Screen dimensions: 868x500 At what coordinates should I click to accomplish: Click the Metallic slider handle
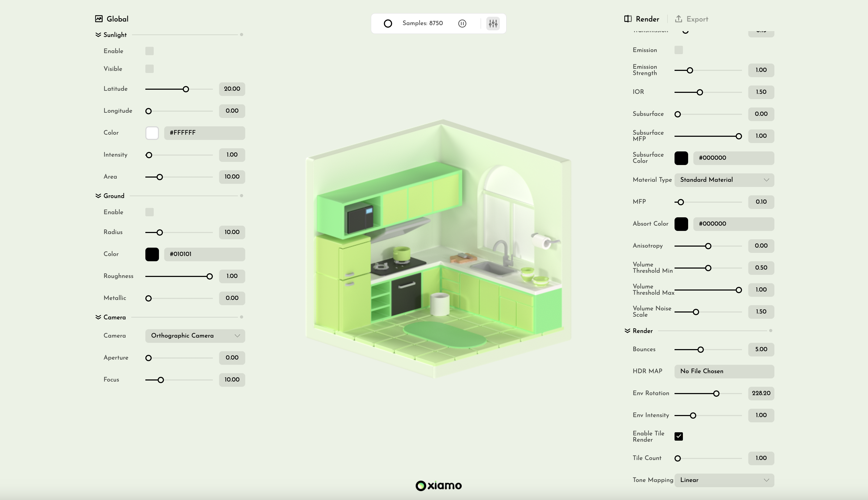click(x=148, y=298)
